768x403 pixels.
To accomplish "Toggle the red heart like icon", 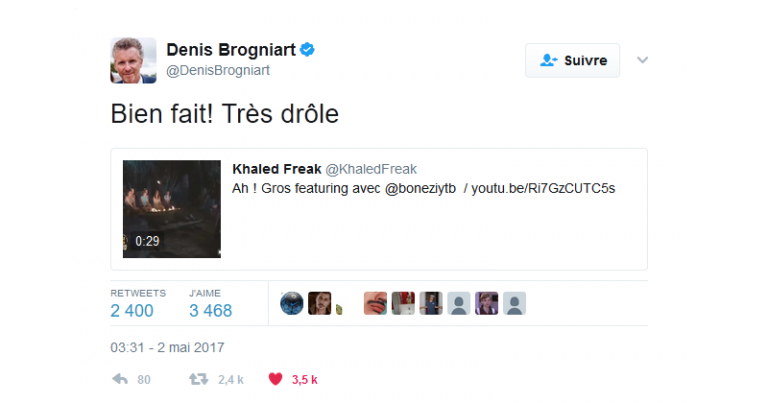I will pos(275,379).
